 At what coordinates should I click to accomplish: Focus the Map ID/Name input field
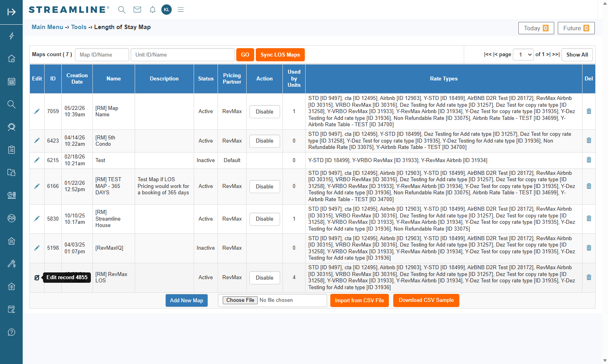(x=102, y=55)
